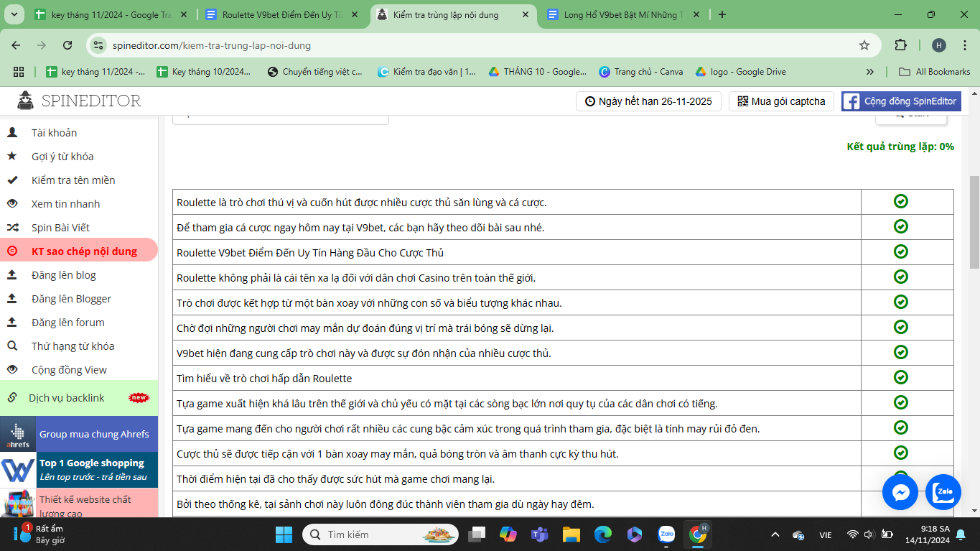980x551 pixels.
Task: Expand the tab search dropdown arrow
Action: (x=14, y=15)
